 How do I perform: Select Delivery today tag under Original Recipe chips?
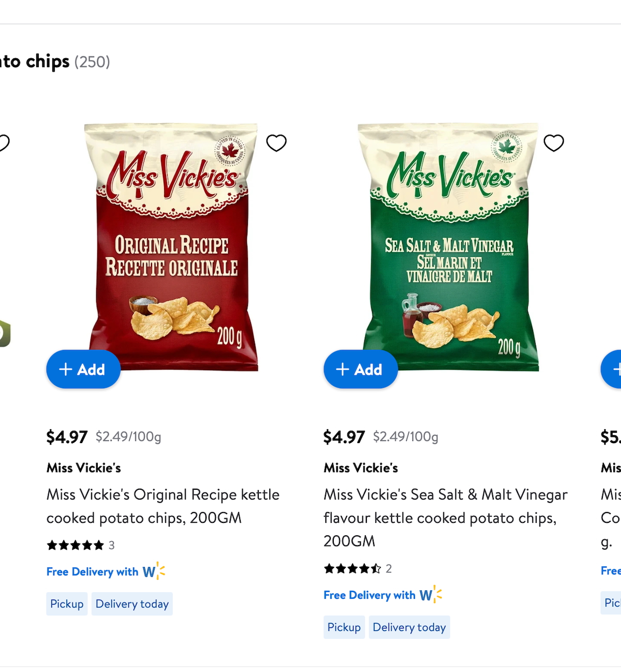(132, 604)
